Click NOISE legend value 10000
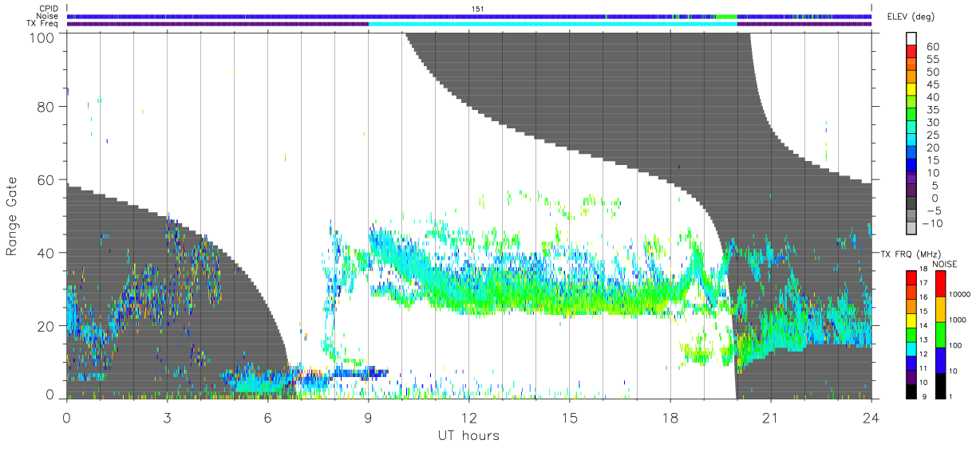Image resolution: width=980 pixels, height=452 pixels. (959, 294)
